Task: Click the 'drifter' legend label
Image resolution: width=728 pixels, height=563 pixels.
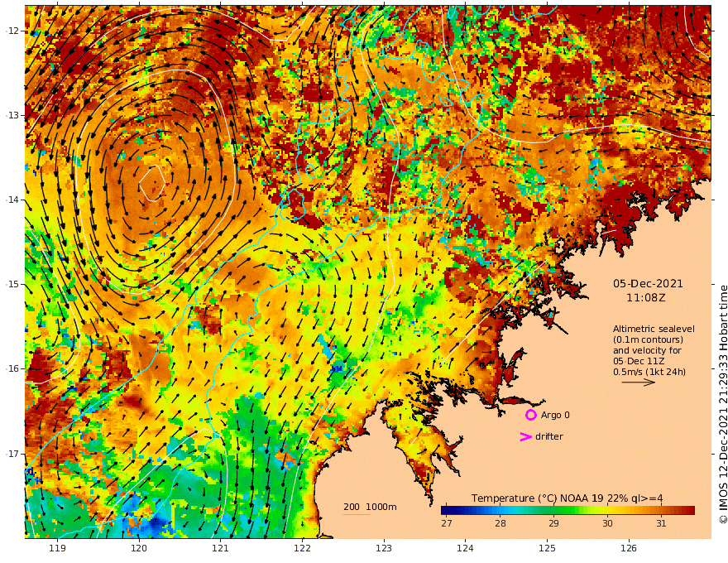Action: pyautogui.click(x=548, y=436)
